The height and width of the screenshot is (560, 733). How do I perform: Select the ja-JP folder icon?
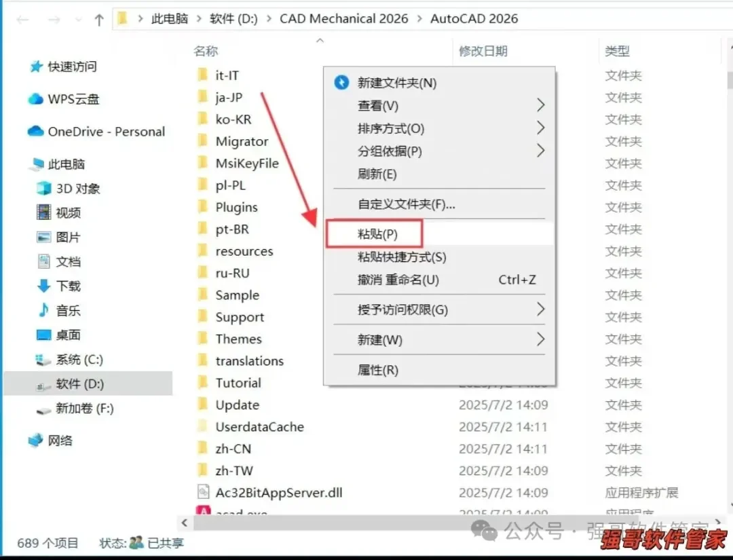(x=203, y=97)
